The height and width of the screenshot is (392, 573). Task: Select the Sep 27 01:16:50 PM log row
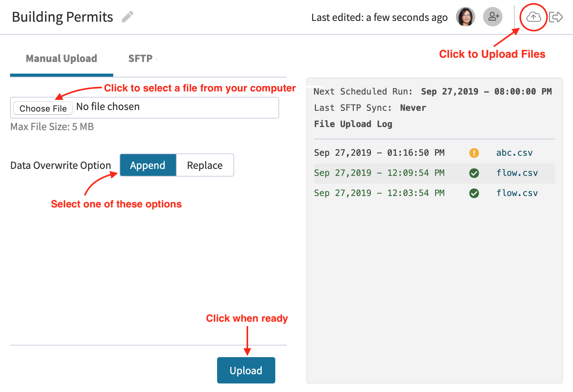tap(379, 153)
